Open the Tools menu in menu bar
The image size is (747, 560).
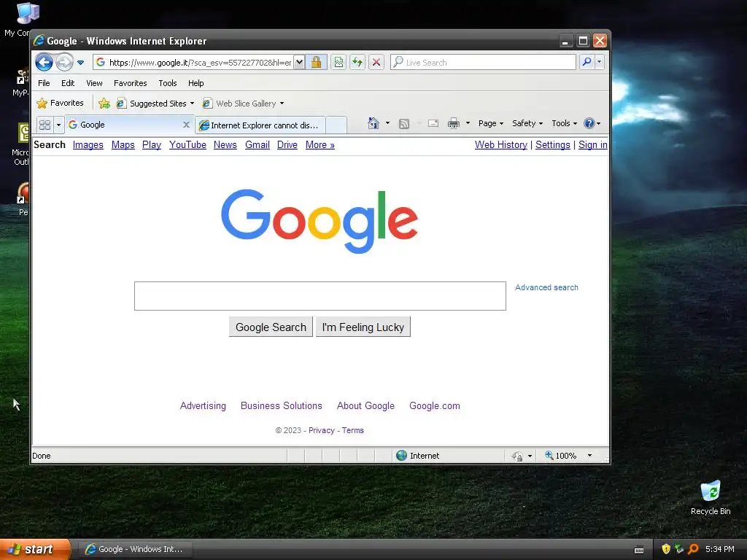[168, 83]
